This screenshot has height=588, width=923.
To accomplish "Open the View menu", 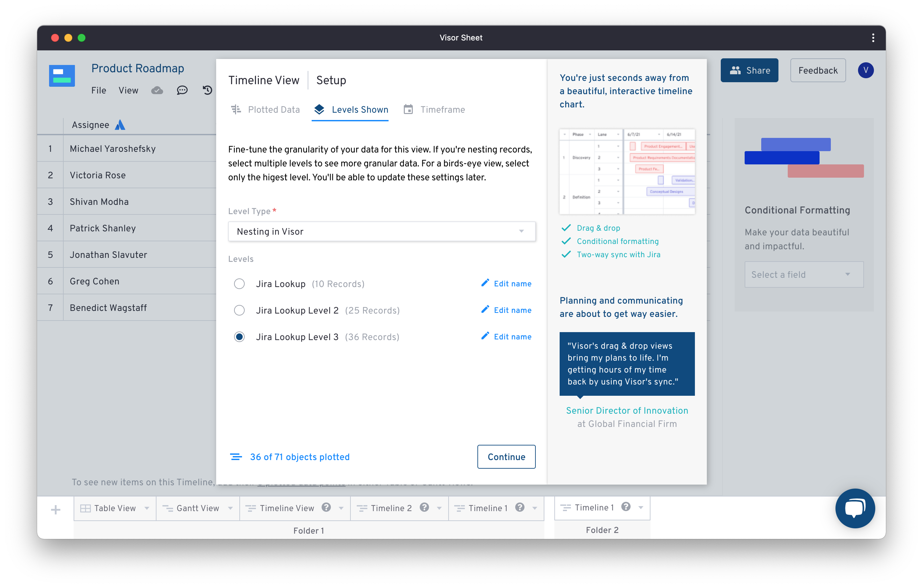I will [128, 90].
